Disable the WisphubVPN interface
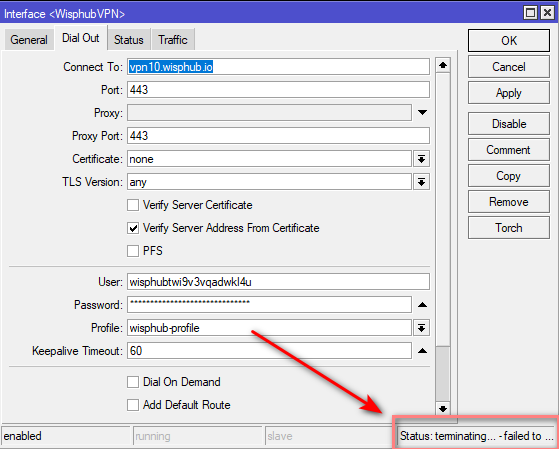The height and width of the screenshot is (449, 559). (x=509, y=124)
